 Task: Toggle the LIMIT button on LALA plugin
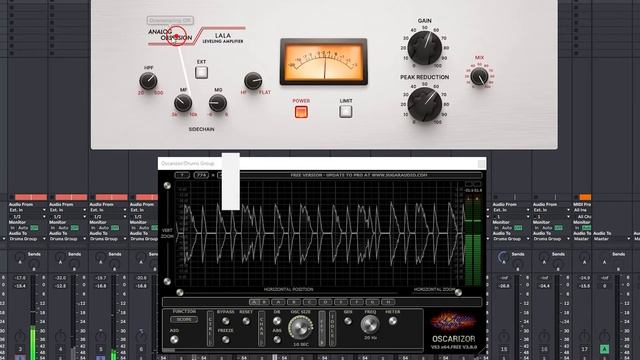[346, 111]
